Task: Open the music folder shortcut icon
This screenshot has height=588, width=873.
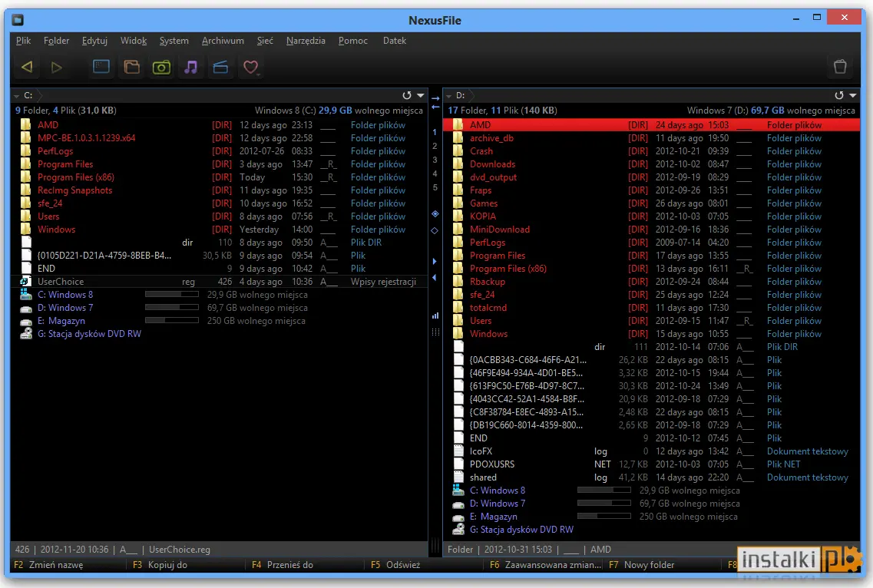Action: [191, 68]
